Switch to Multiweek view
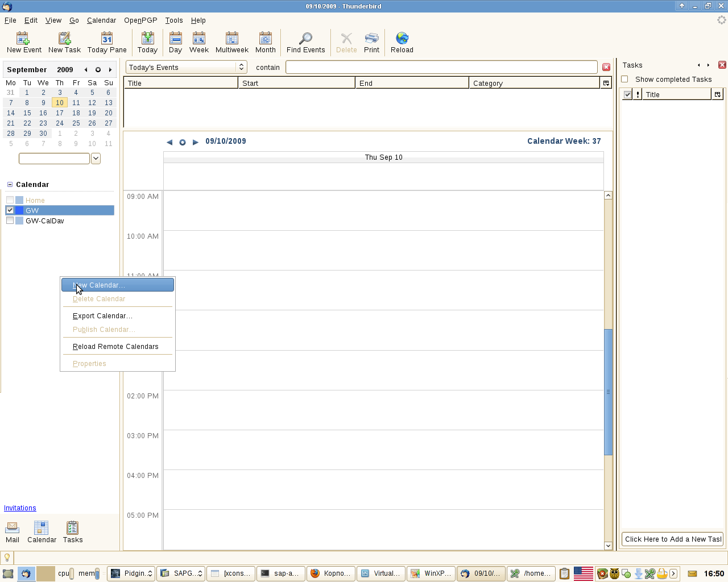Screen dimensions: 728x582 pos(232,43)
